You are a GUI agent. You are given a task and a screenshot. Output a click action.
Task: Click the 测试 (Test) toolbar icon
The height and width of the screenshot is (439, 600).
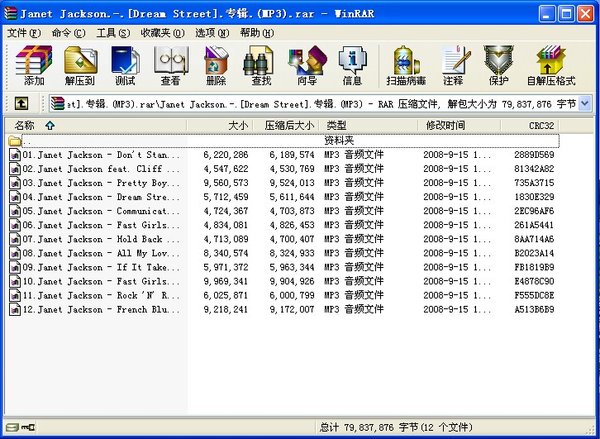click(125, 65)
